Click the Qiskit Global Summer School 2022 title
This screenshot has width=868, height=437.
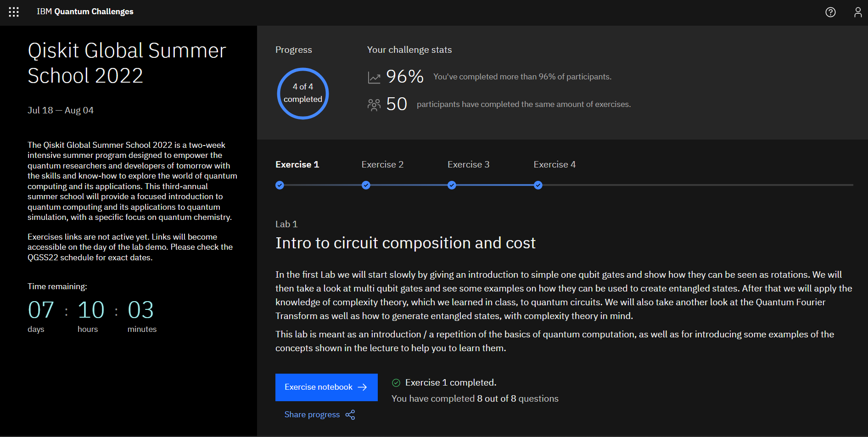coord(127,63)
